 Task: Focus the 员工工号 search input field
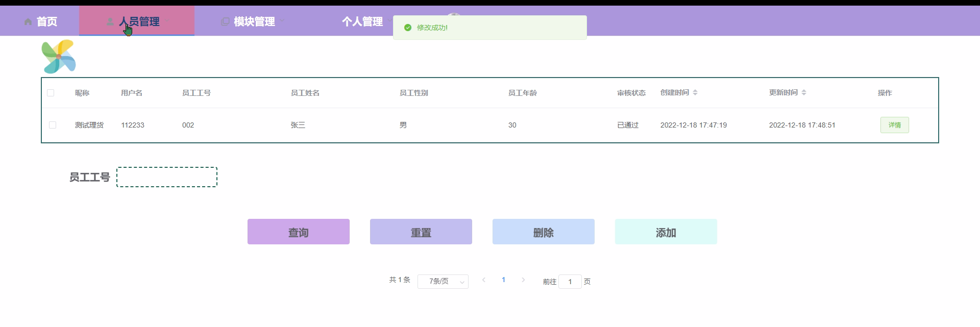[167, 177]
